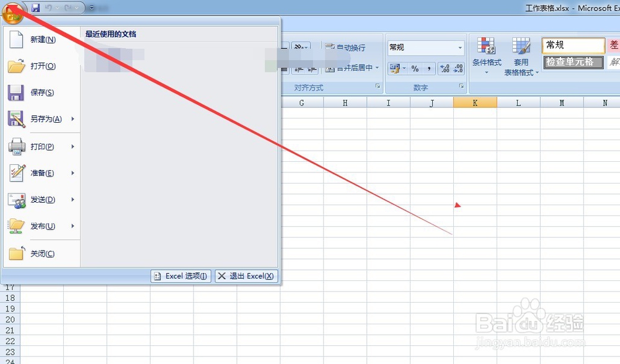This screenshot has width=620, height=364.
Task: Open Customize Quick Access Toolbar dropdown
Action: [x=92, y=7]
